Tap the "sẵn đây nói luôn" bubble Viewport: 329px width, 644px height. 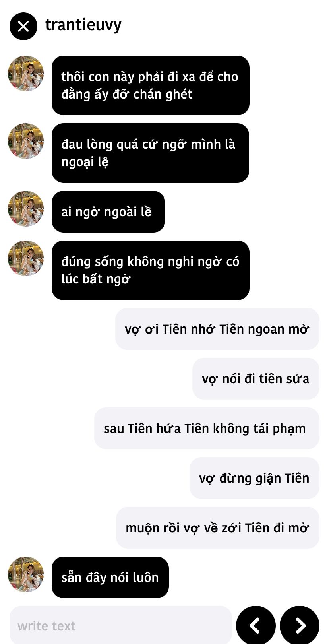tap(110, 577)
